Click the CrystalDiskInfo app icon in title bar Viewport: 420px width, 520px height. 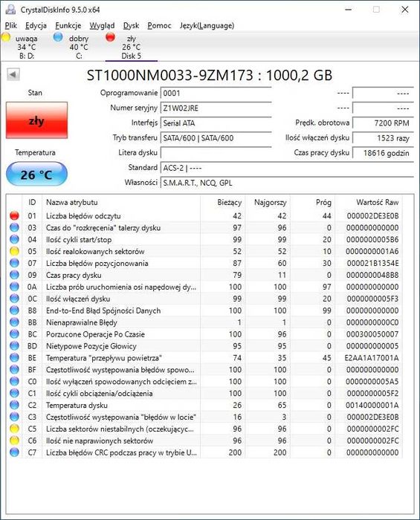(x=10, y=9)
